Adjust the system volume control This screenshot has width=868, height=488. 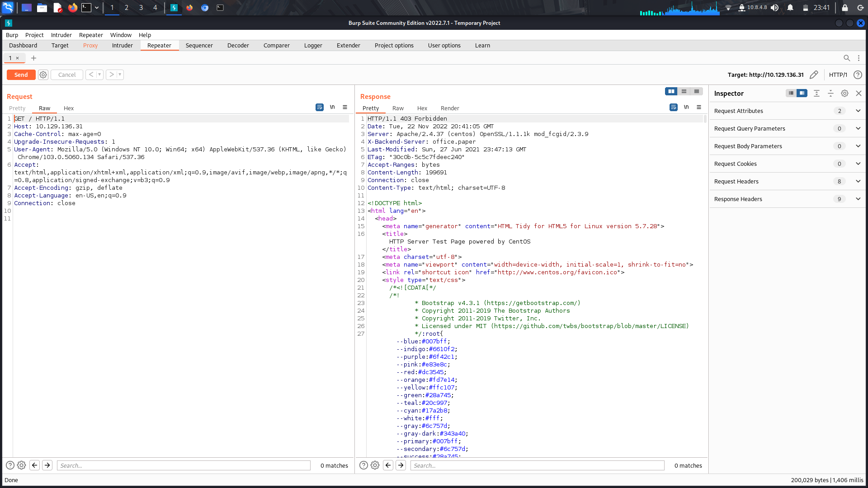pos(776,7)
